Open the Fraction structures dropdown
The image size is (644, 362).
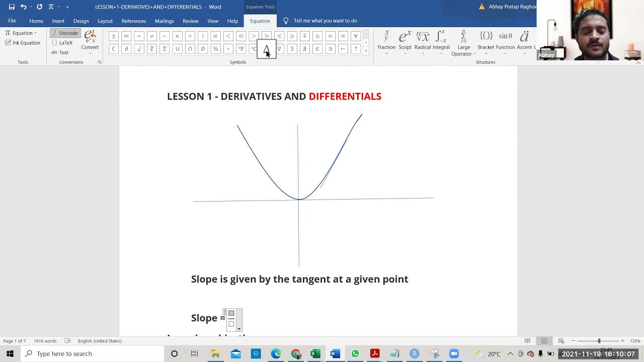(x=386, y=43)
